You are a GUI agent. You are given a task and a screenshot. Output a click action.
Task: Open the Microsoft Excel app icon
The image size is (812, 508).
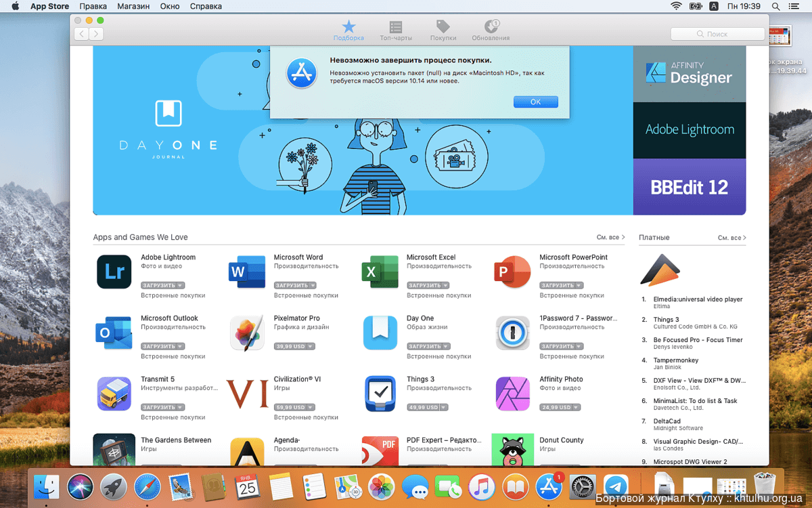click(380, 272)
